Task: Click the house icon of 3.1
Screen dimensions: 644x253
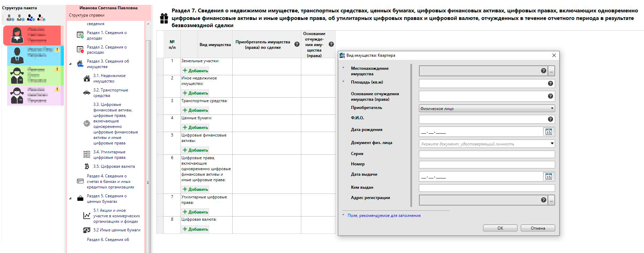Action: (87, 78)
